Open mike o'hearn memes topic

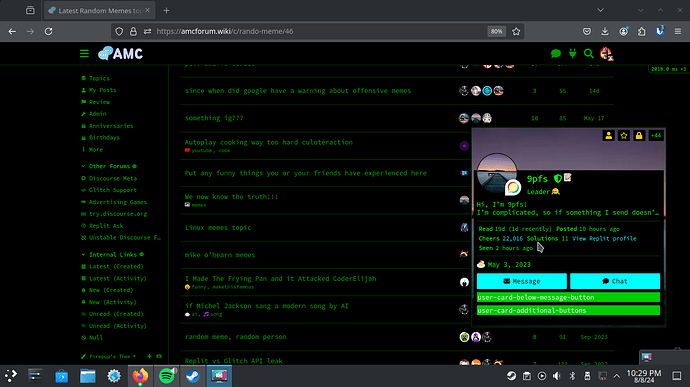[220, 255]
